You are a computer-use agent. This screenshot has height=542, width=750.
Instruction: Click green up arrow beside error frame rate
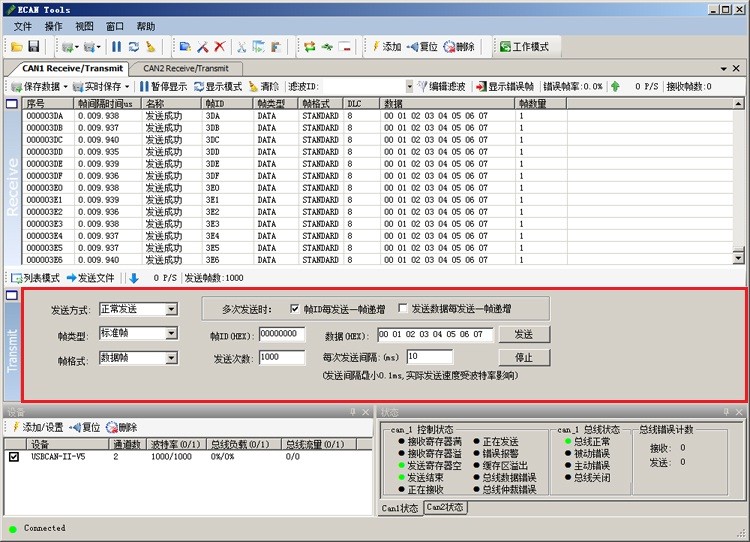click(x=616, y=87)
